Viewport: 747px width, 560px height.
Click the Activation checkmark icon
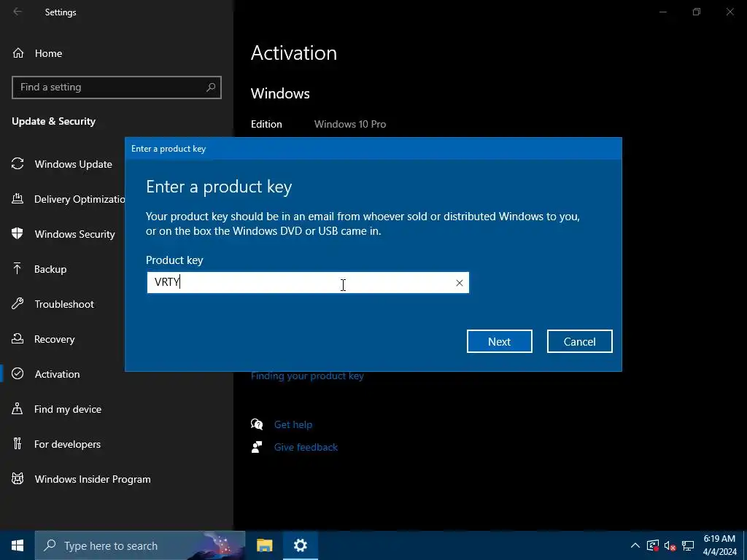(x=18, y=374)
